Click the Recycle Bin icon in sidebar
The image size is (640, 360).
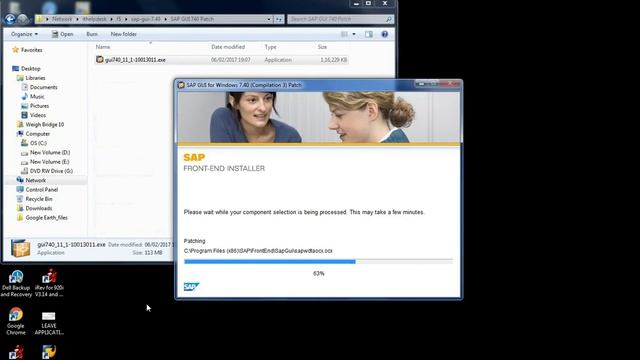pos(20,199)
